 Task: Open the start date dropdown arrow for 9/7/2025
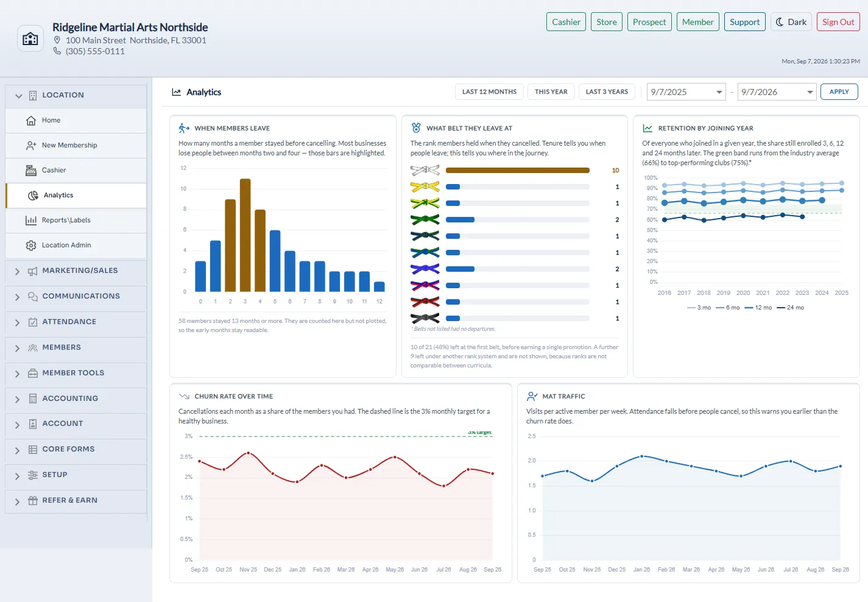[719, 92]
